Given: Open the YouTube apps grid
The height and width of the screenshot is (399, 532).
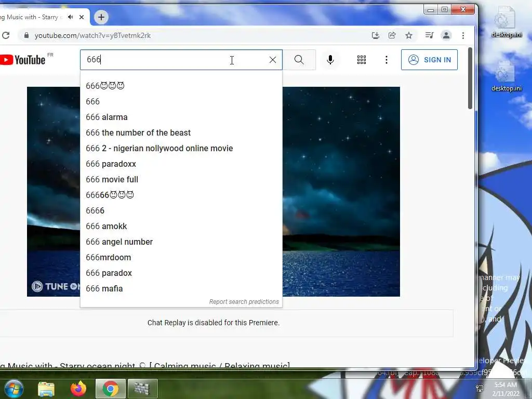Looking at the screenshot, I should [362, 60].
